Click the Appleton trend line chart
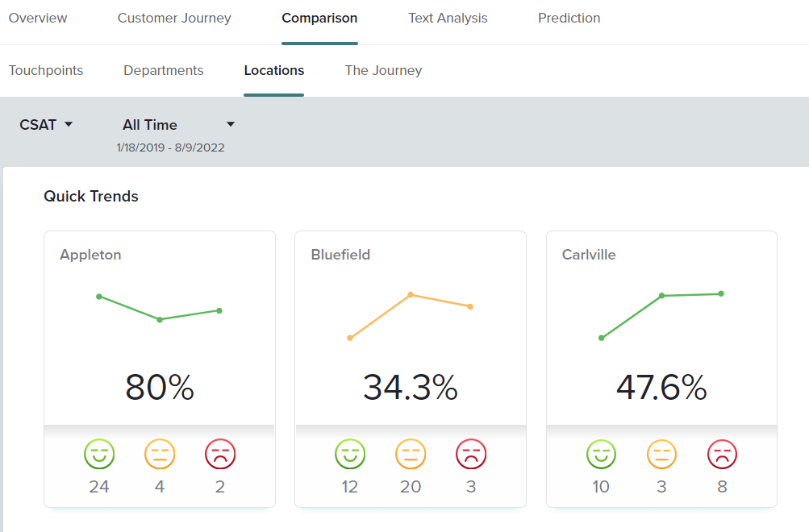 coord(160,309)
